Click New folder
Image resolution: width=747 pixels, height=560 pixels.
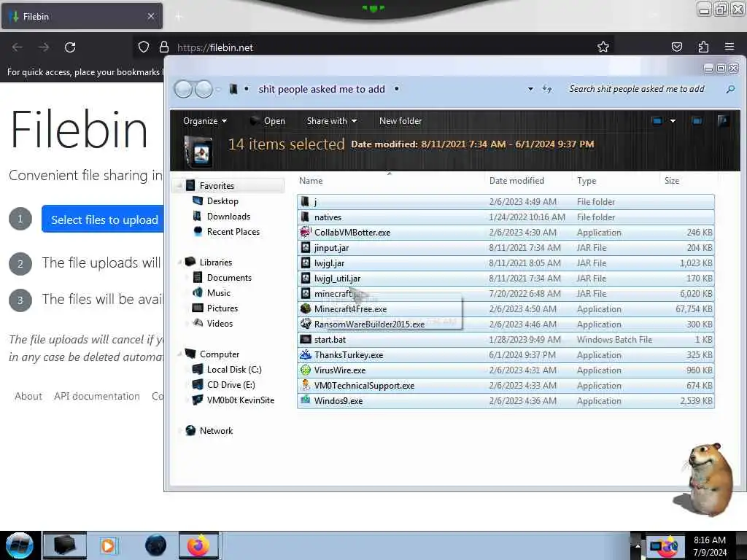[x=400, y=121]
